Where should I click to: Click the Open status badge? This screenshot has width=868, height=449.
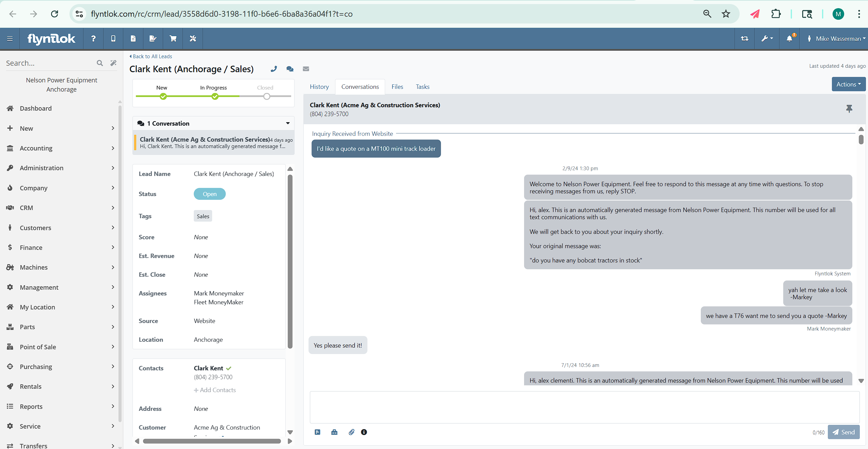click(209, 194)
